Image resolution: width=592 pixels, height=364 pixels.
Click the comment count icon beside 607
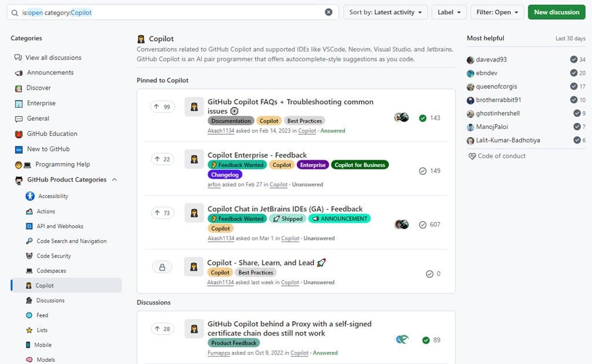click(423, 225)
